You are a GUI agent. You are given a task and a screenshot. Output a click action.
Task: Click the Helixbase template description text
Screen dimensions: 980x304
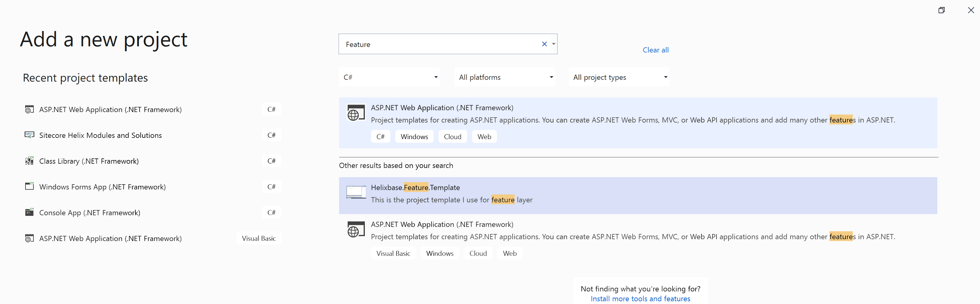pyautogui.click(x=452, y=200)
